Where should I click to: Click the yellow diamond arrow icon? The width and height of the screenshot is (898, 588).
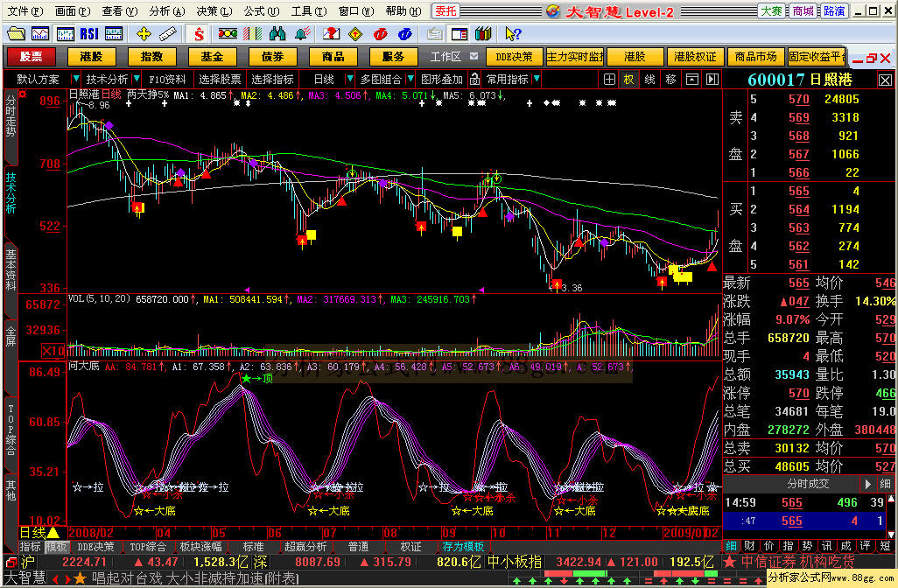tap(355, 34)
